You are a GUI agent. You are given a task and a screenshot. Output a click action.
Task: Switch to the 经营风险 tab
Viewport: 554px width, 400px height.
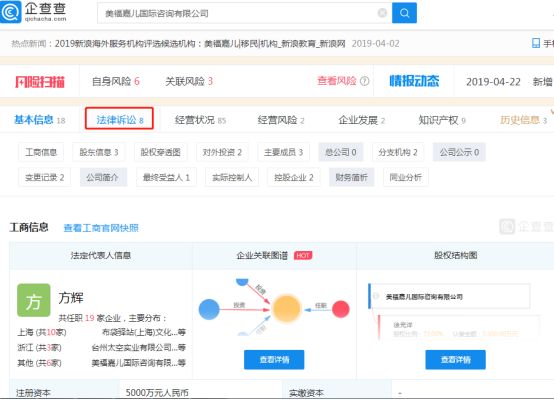tap(281, 120)
